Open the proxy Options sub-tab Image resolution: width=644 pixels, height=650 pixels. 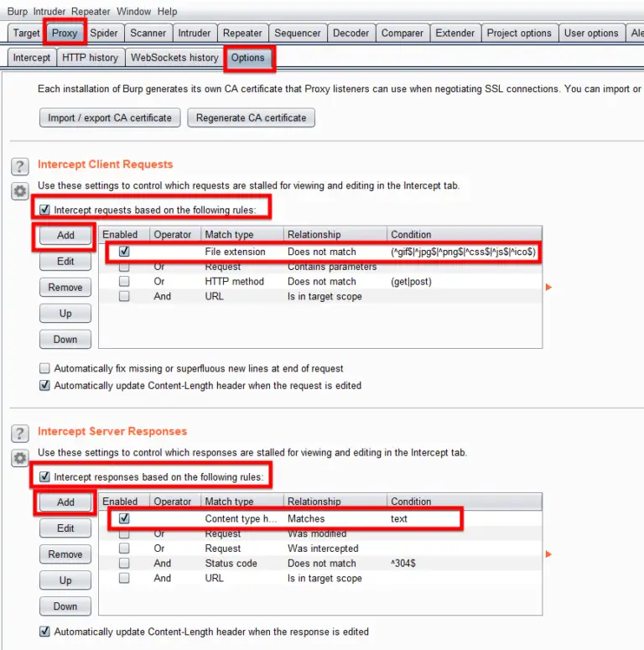[x=248, y=58]
